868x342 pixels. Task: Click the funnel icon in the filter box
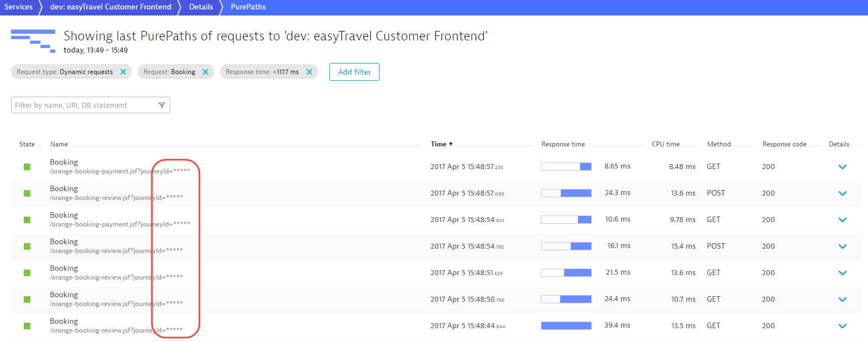[162, 105]
